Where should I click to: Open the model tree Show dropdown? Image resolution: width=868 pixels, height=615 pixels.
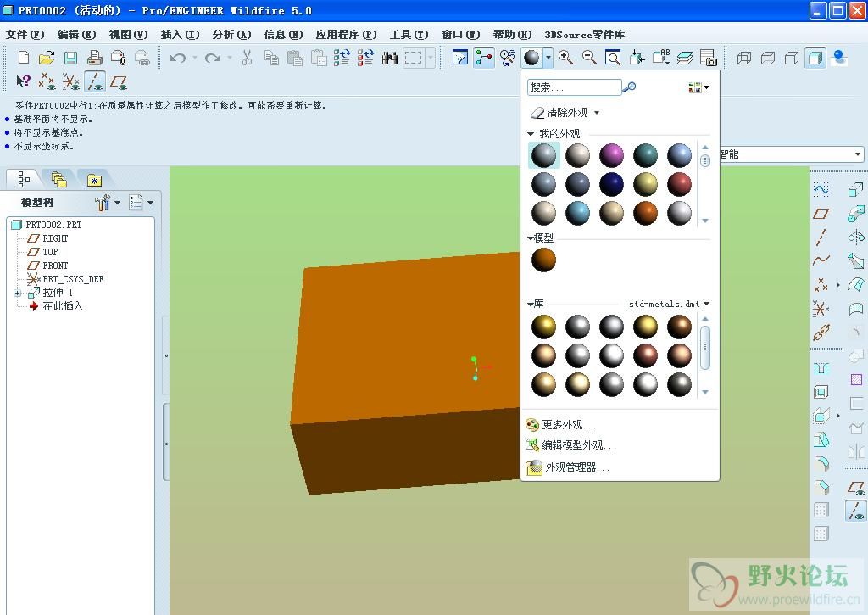pos(141,203)
